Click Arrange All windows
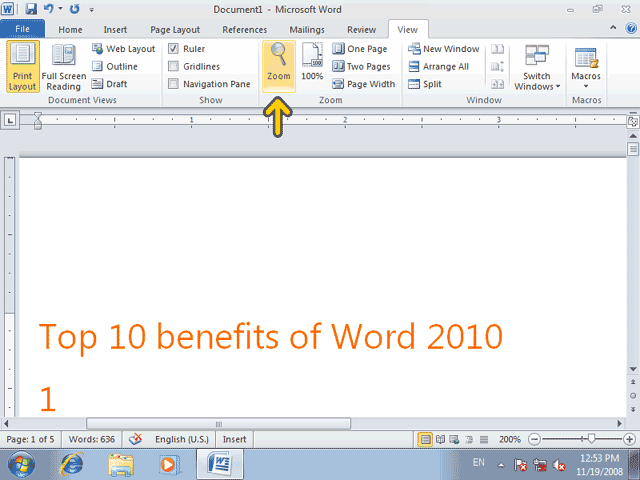 tap(439, 66)
